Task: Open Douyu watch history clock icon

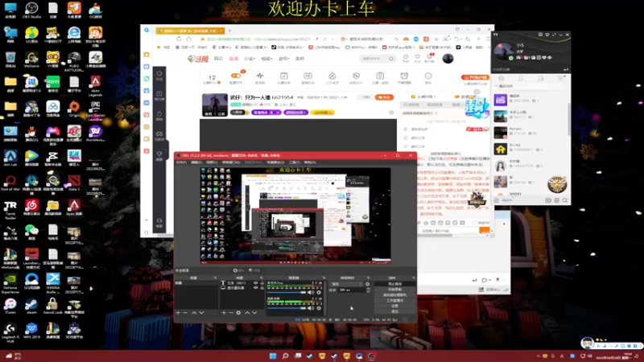Action: [x=406, y=58]
